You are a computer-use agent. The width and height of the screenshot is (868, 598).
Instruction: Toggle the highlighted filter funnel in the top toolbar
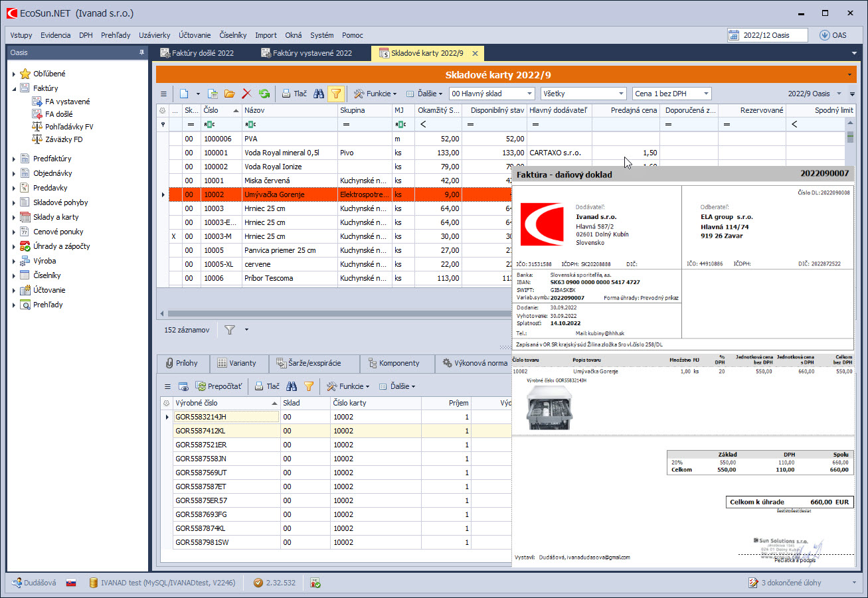(335, 94)
